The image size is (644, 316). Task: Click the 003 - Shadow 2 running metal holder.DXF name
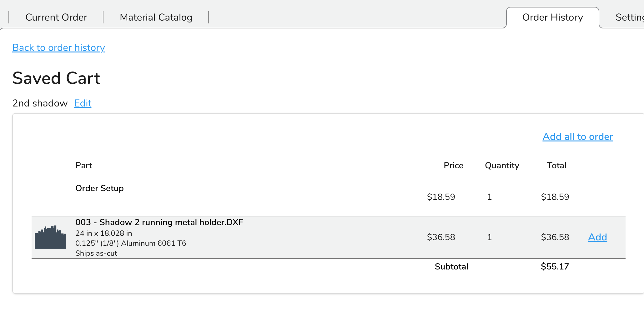point(159,222)
